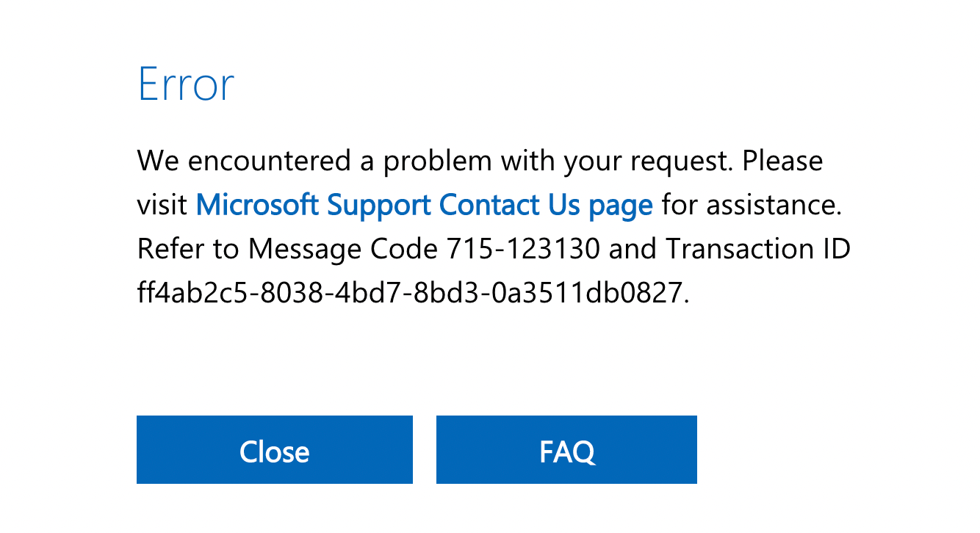Screen dimensions: 980x533
Task: Click the Transaction ID label text
Action: (758, 250)
